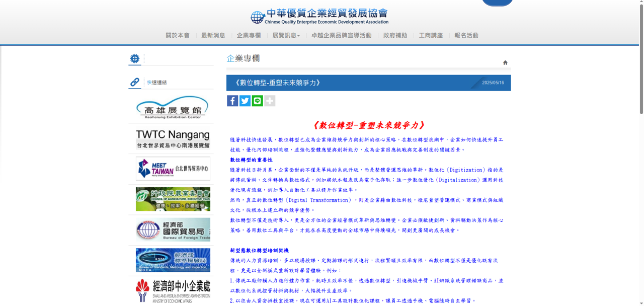The image size is (644, 306).
Task: Open more sharing options plus icon
Action: 270,101
